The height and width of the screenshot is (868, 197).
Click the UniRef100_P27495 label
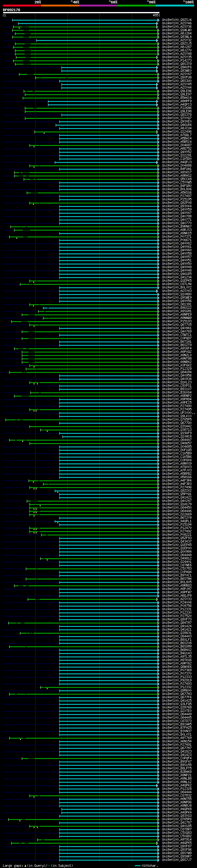tap(177, 410)
